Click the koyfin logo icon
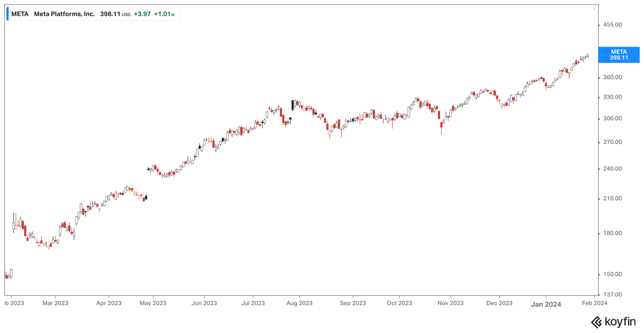 point(596,322)
